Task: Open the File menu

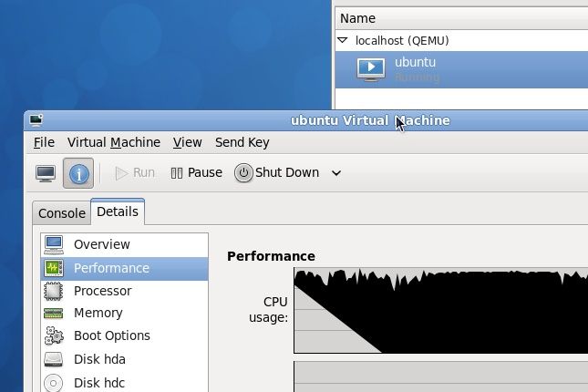Action: [44, 142]
